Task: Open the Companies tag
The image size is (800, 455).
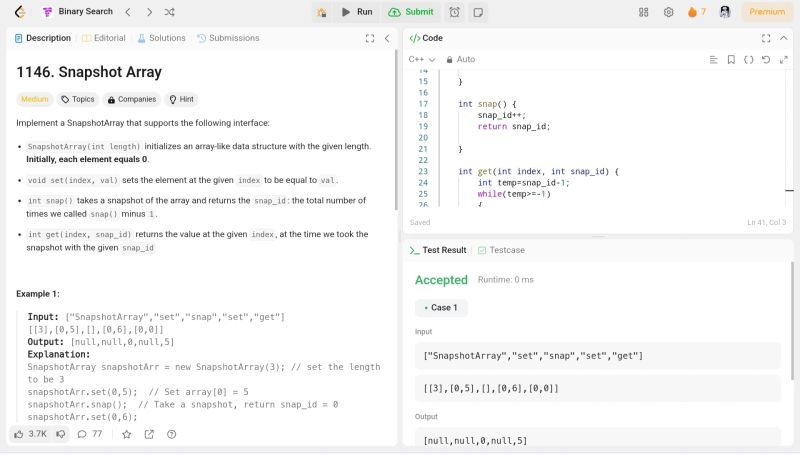Action: [x=132, y=99]
